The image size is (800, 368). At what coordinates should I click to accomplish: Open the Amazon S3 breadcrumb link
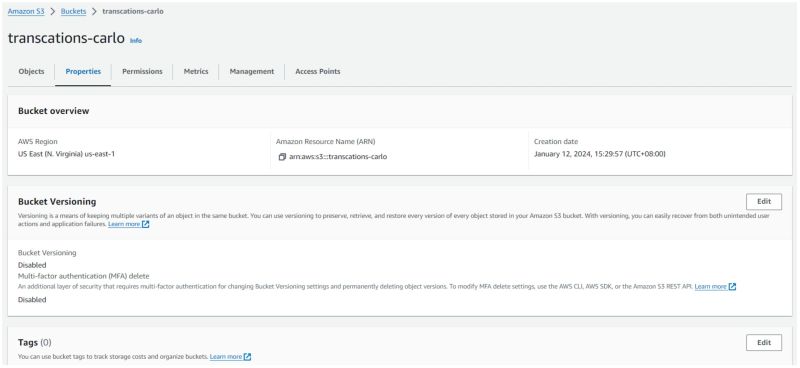click(26, 11)
